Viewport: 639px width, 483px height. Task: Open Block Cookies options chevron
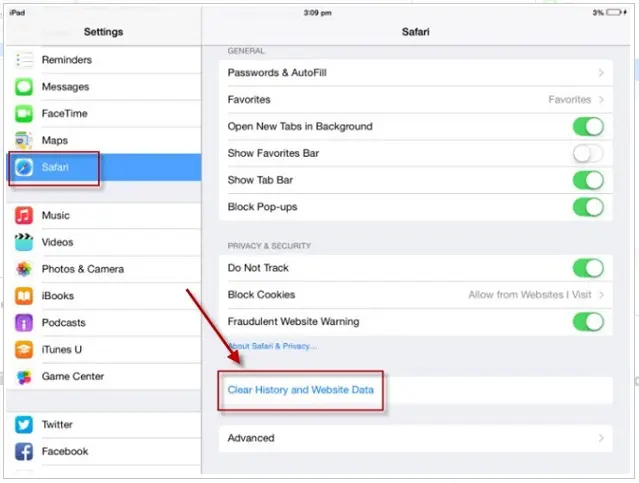[601, 295]
